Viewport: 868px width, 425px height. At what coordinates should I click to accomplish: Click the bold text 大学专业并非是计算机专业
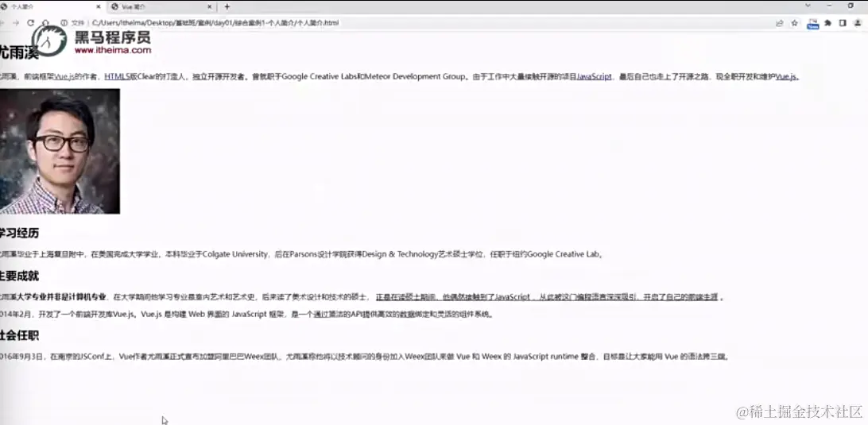[x=61, y=297]
